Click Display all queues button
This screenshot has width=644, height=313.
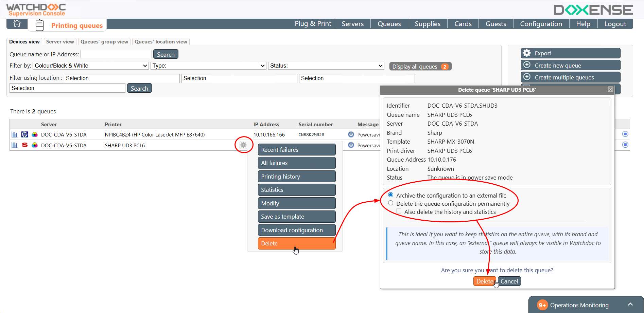(x=420, y=67)
